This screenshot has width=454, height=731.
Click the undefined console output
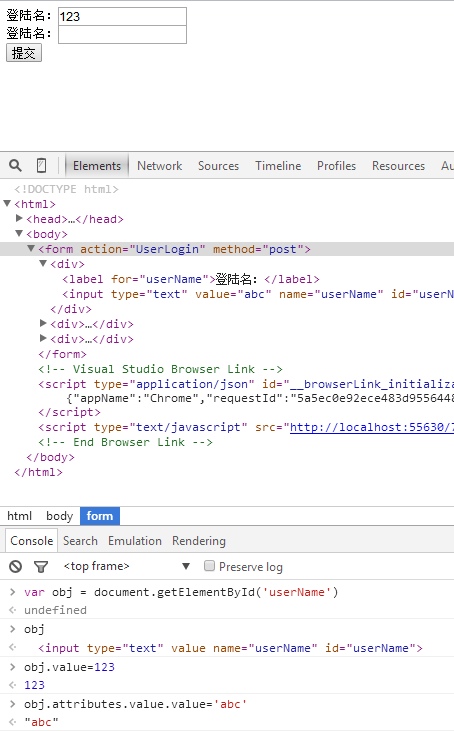[x=55, y=610]
